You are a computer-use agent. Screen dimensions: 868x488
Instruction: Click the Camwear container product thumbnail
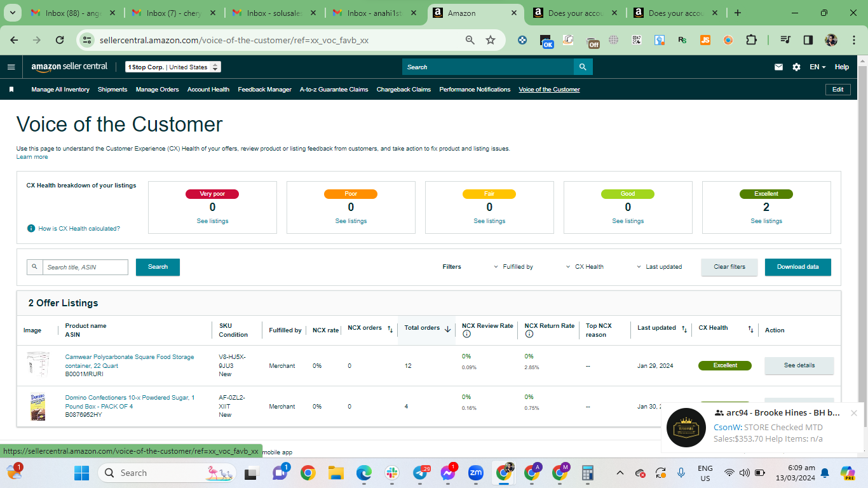click(38, 365)
